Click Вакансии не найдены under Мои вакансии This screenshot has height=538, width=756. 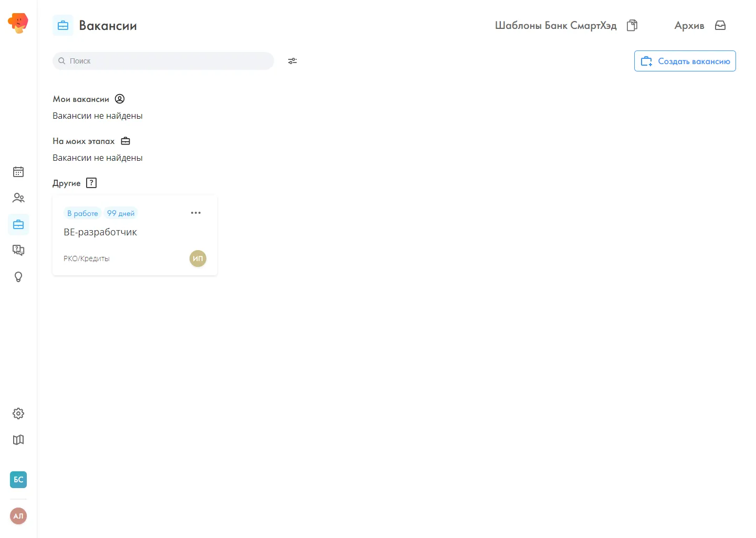click(98, 116)
